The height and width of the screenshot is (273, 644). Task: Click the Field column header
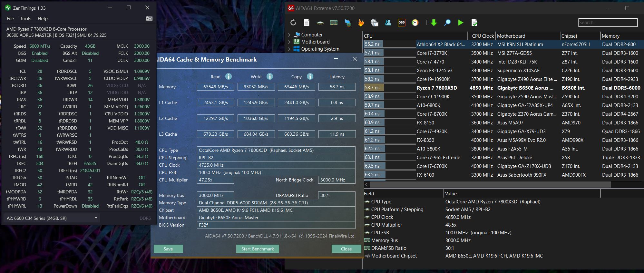click(x=403, y=194)
